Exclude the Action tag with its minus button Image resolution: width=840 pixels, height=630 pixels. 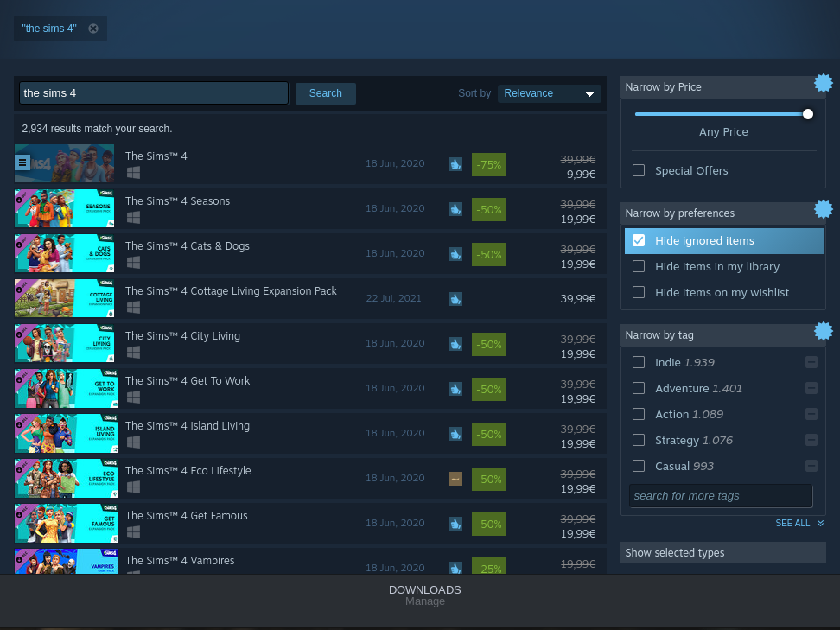(811, 414)
